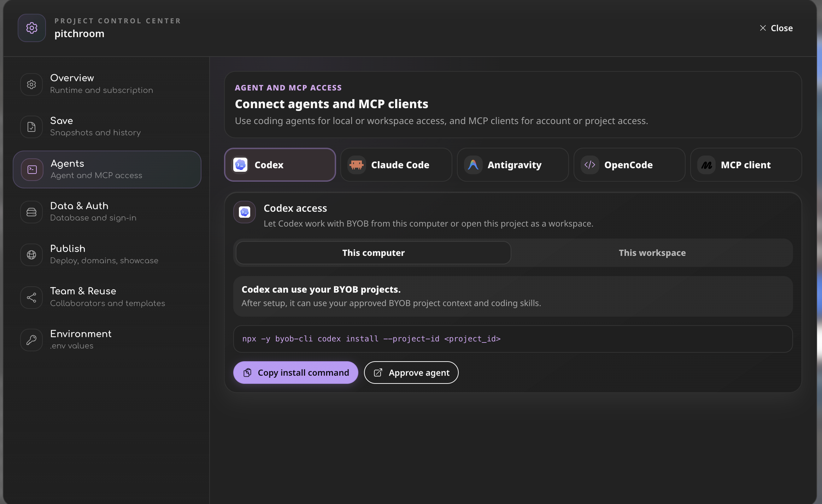Open Team & Reuse collaborators section
The image size is (822, 504).
(107, 298)
